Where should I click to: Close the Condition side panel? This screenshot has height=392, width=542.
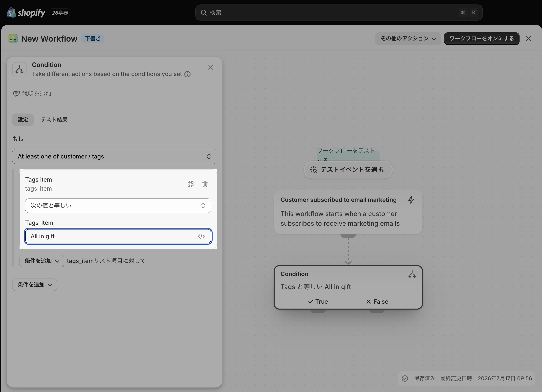pos(211,68)
